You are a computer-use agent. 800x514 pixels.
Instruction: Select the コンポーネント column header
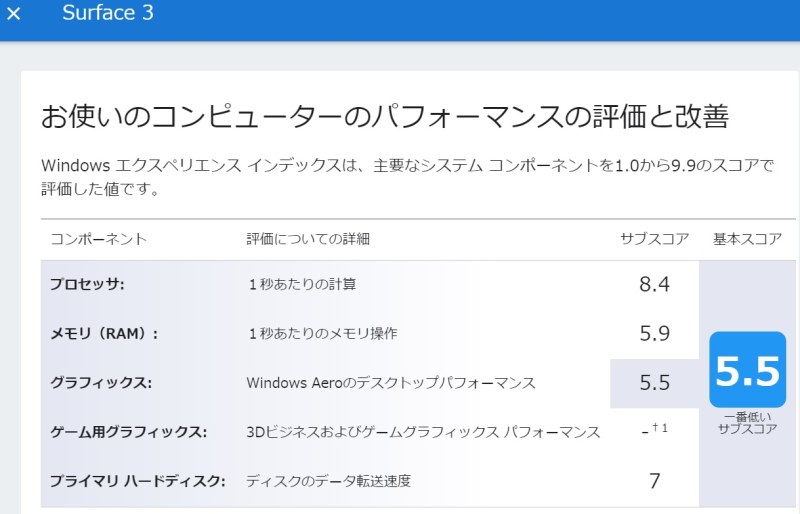click(x=99, y=239)
